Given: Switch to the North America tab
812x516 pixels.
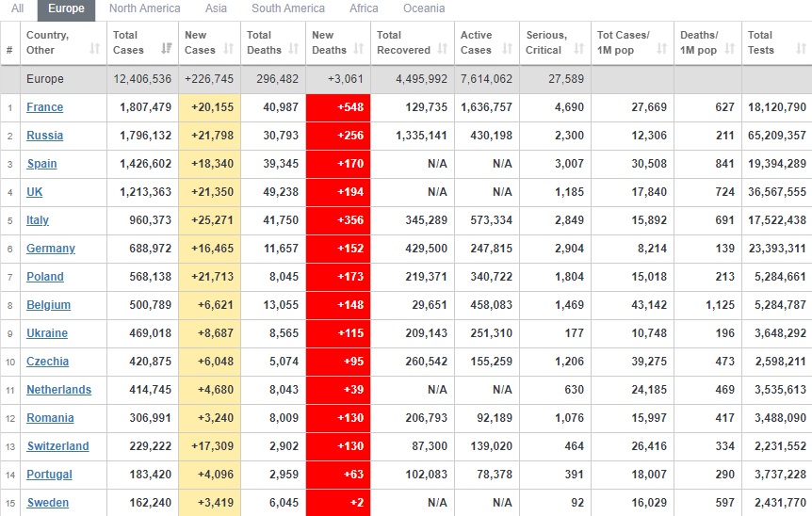Looking at the screenshot, I should coord(144,8).
